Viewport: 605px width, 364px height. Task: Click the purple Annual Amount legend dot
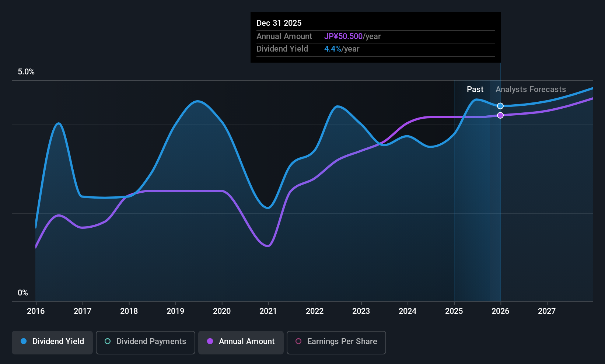pos(210,341)
